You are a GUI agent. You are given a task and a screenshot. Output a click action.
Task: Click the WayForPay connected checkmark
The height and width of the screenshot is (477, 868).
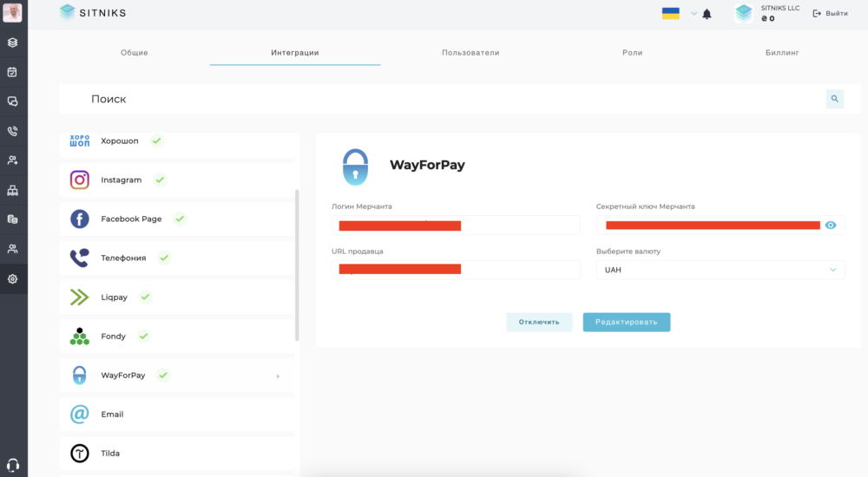point(163,376)
